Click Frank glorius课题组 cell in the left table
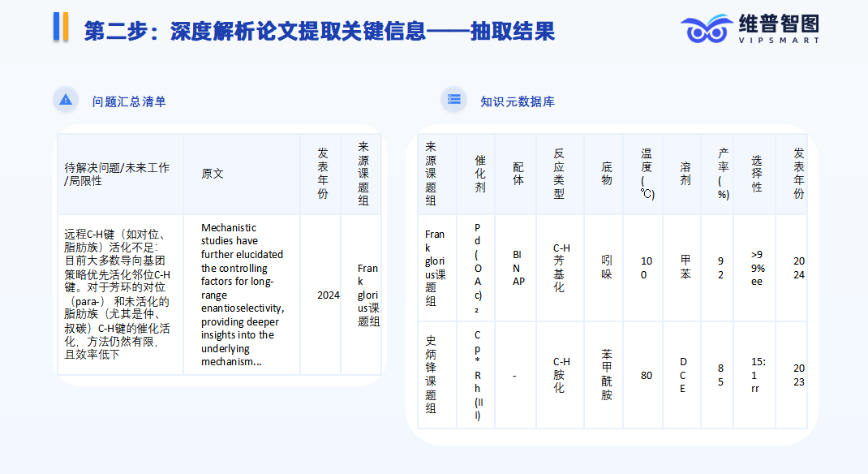Screen dimensions: 868x474 (x=362, y=295)
